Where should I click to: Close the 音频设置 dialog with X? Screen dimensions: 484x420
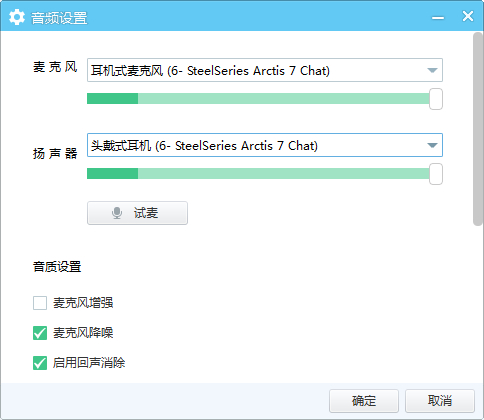point(468,16)
